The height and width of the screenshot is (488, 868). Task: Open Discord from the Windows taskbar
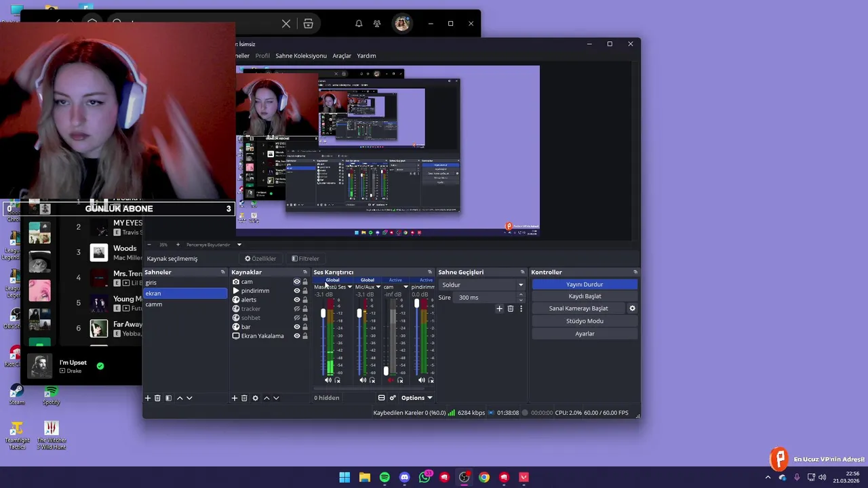pos(405,477)
